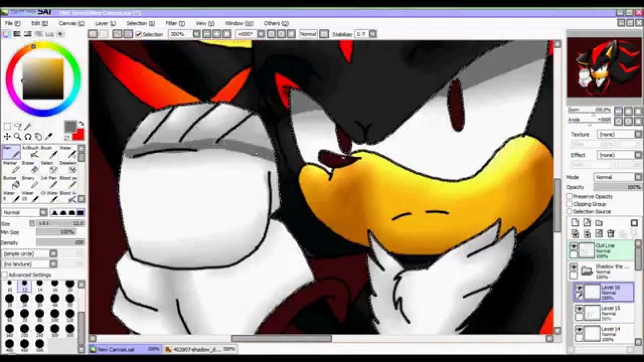Switch to the 402907-shadow canvas tab
The width and height of the screenshot is (644, 362).
(200, 349)
